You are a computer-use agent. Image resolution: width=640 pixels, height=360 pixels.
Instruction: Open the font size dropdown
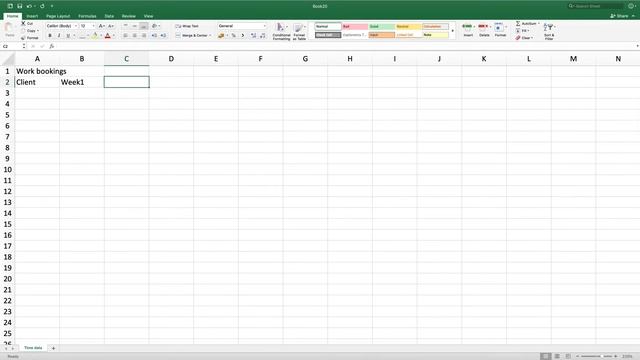pos(93,26)
